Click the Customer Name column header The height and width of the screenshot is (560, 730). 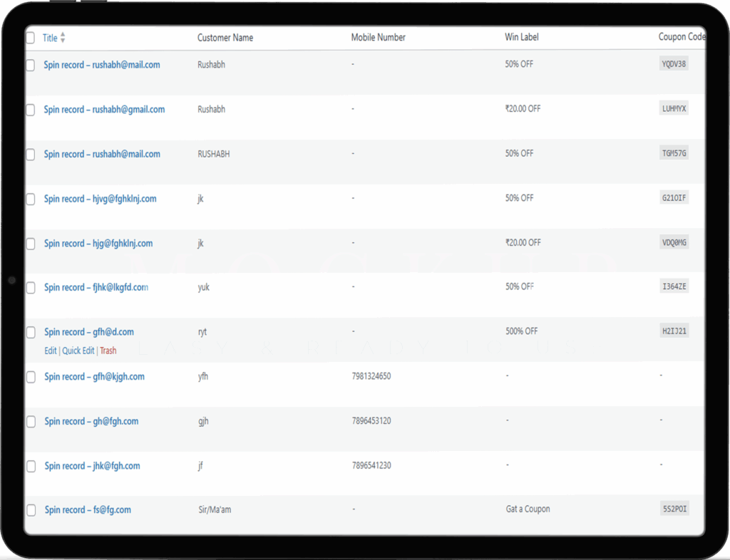225,38
